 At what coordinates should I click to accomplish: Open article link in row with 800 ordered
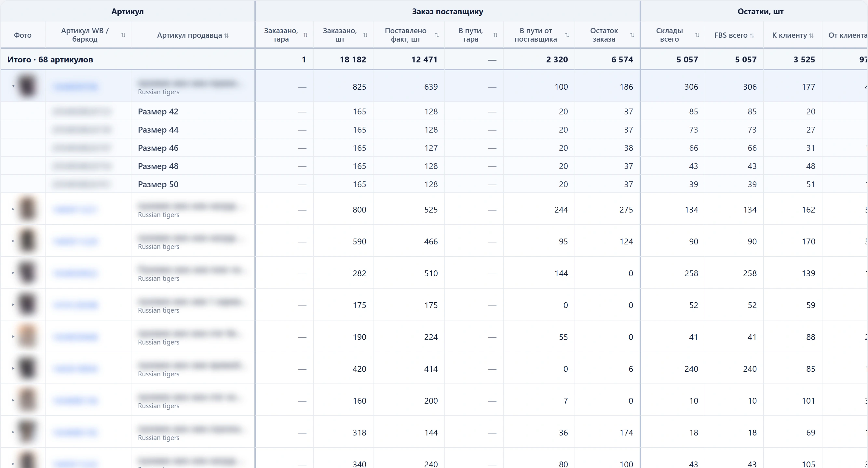coord(75,210)
